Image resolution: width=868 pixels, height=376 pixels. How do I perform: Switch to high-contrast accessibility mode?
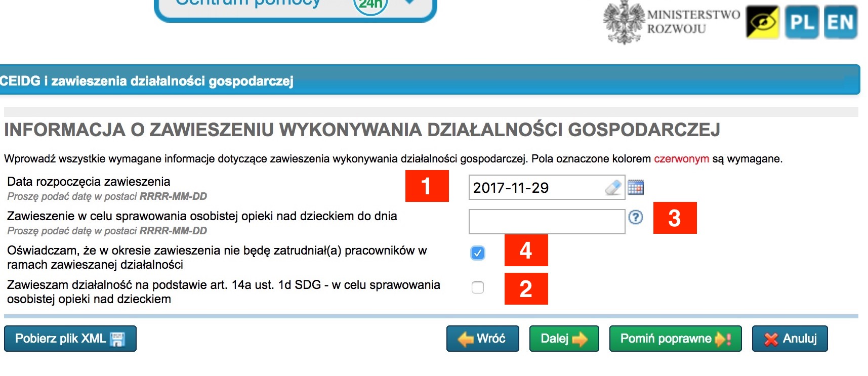[762, 22]
